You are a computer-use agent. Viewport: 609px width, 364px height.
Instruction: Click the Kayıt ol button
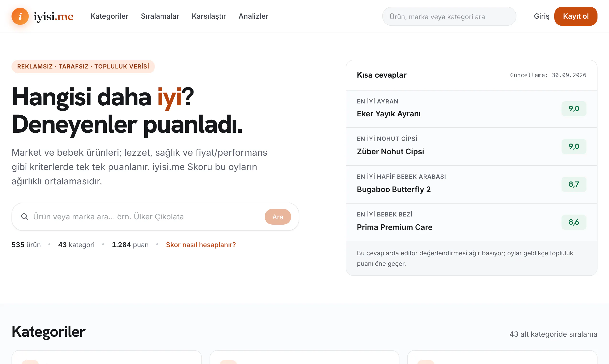point(576,16)
